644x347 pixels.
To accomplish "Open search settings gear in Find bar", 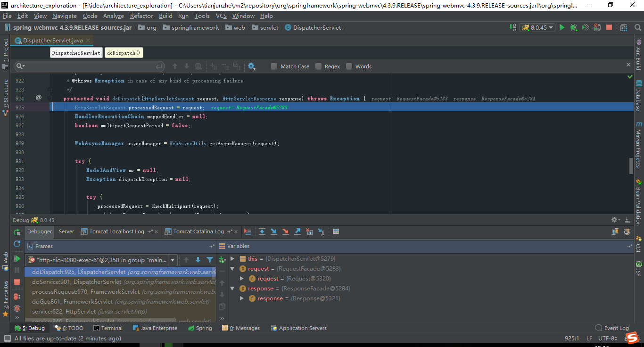I will pos(251,66).
